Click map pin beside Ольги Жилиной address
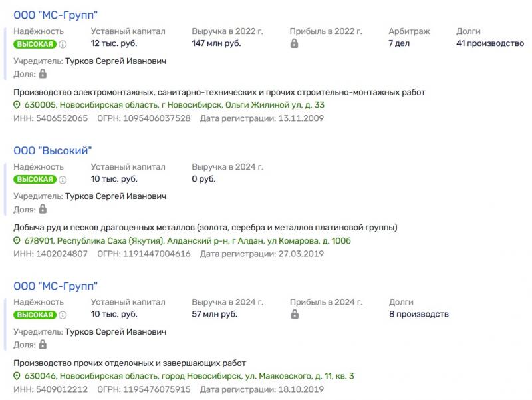532x400 pixels. click(x=17, y=105)
